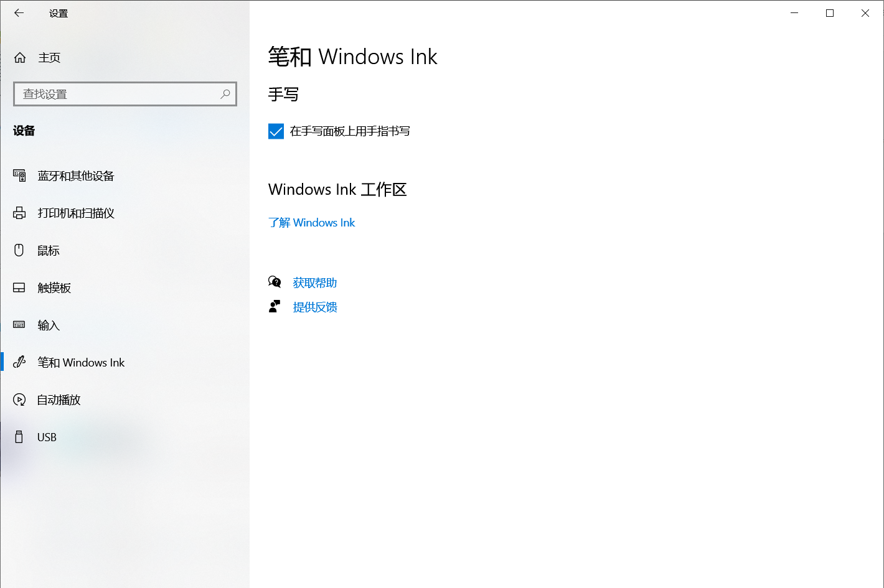Open the 输入 settings page
Screen dimensions: 884x588
click(49, 325)
